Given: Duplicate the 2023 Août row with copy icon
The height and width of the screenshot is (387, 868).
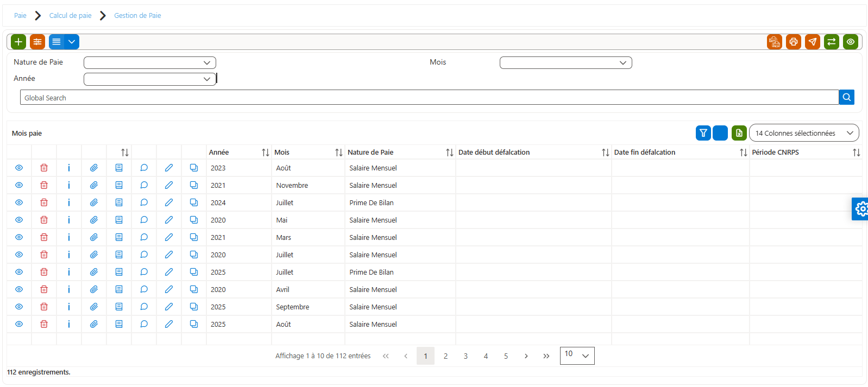Looking at the screenshot, I should point(194,168).
